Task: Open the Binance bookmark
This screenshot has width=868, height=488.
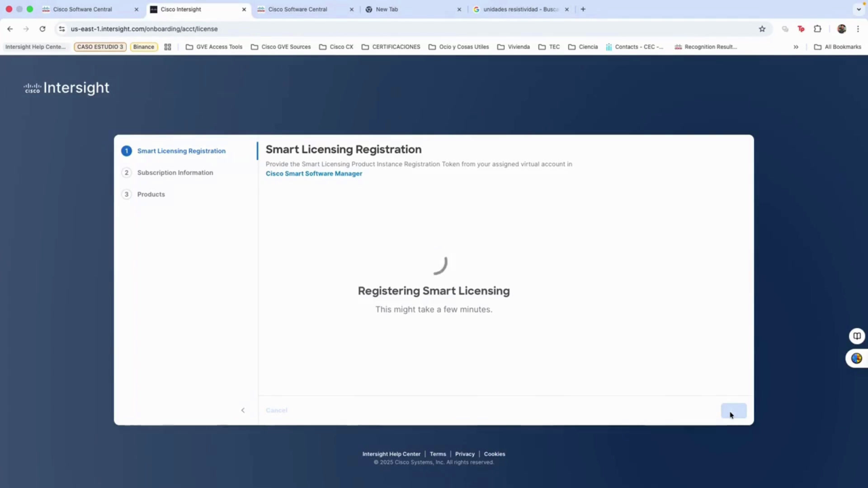Action: coord(144,47)
